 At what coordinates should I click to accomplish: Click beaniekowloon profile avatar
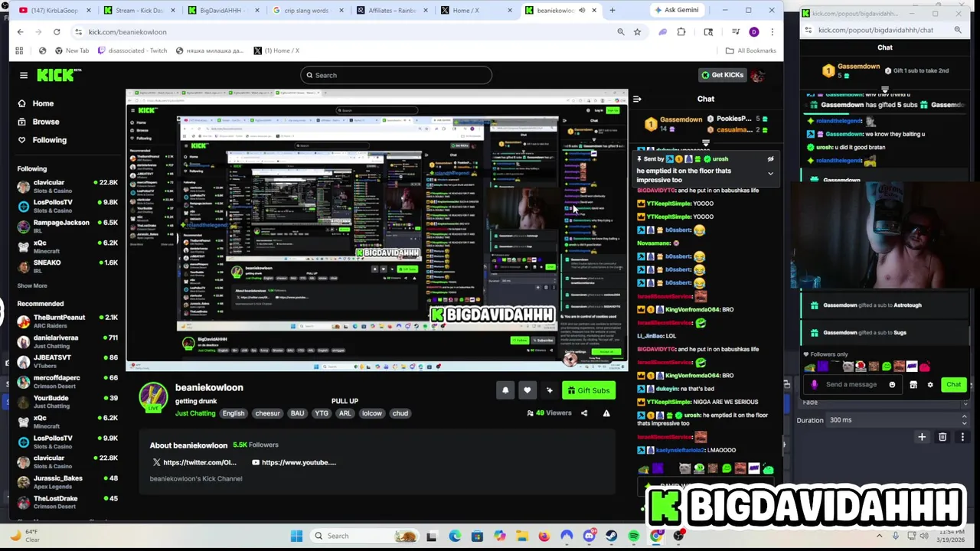pos(153,396)
